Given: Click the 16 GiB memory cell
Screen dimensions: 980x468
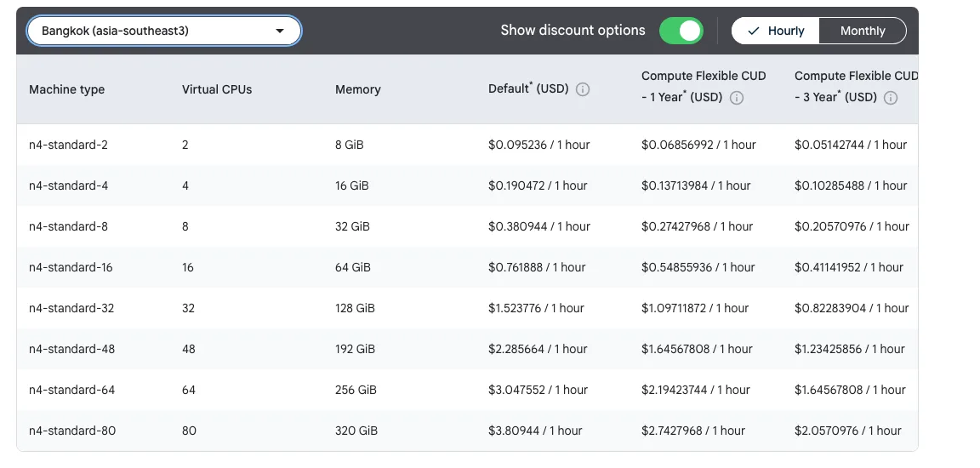Looking at the screenshot, I should (x=352, y=185).
